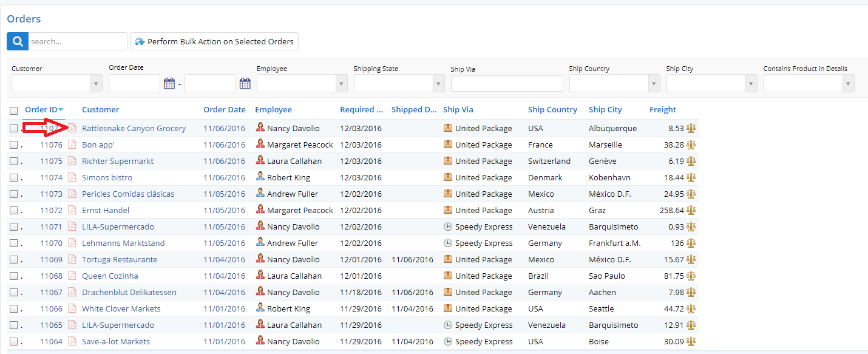Open the White Clover Markets customer link
Image resolution: width=868 pixels, height=354 pixels.
point(121,308)
